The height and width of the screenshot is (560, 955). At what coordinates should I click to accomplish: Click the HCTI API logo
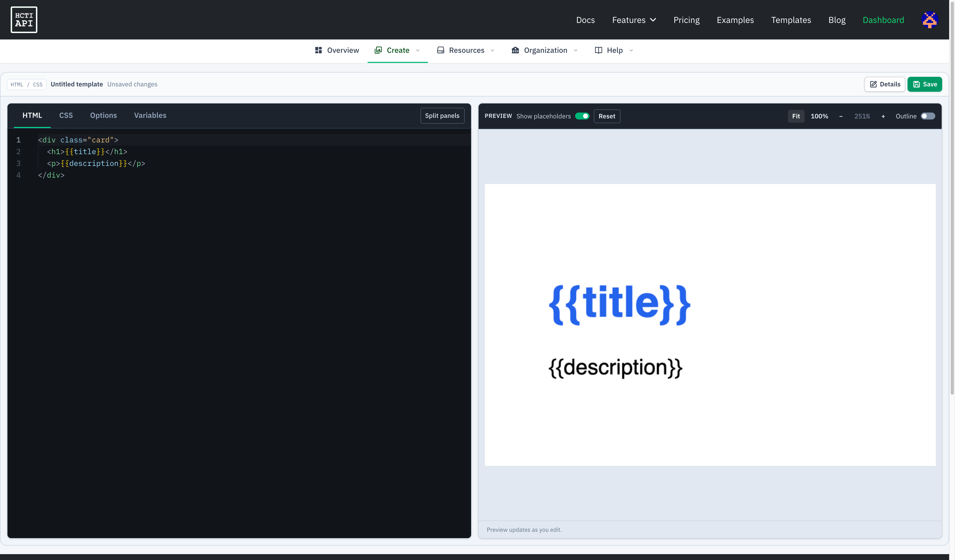coord(24,20)
